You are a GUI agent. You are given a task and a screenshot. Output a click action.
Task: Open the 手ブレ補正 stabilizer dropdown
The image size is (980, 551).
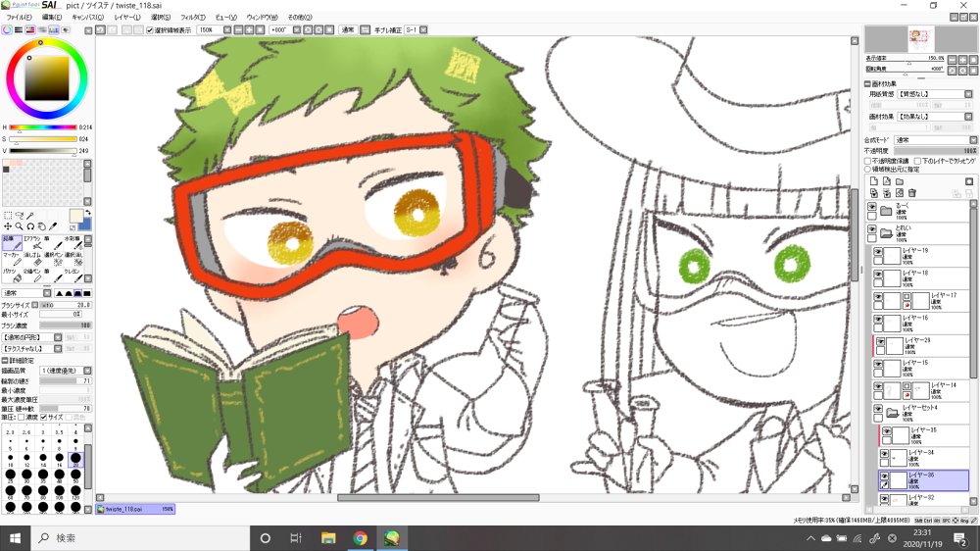(x=423, y=29)
